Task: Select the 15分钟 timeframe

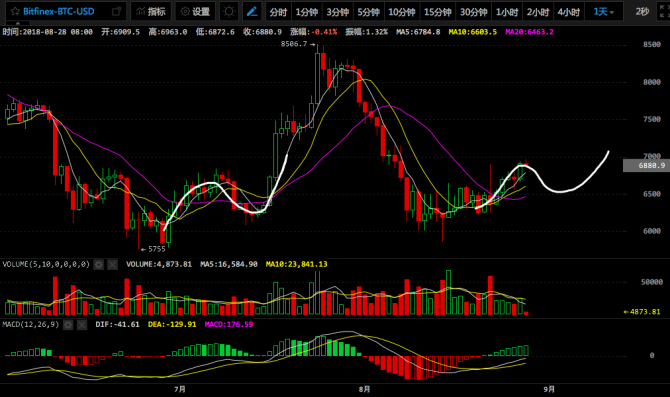Action: tap(438, 12)
